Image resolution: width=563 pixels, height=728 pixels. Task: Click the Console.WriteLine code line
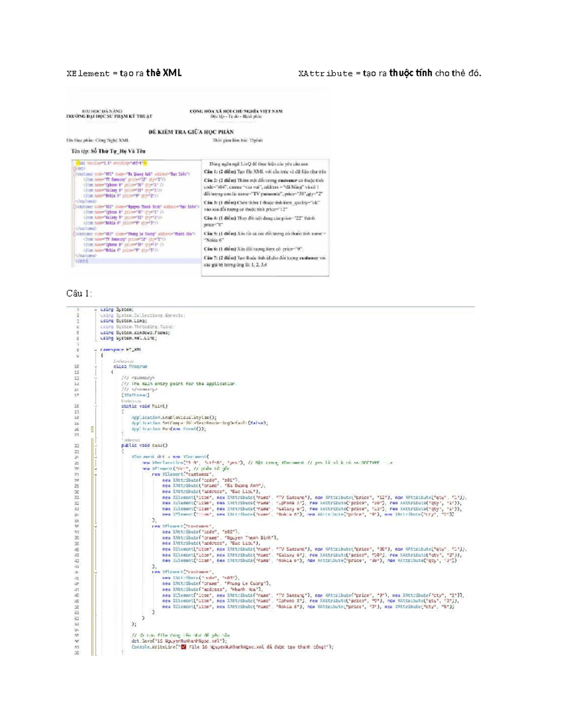[233, 647]
